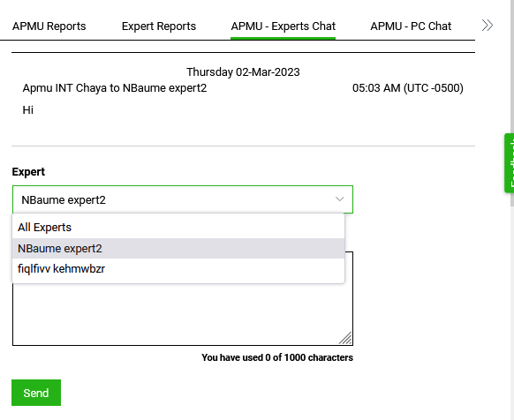514x420 pixels.
Task: Open the Expert combo box field
Action: pyautogui.click(x=183, y=199)
